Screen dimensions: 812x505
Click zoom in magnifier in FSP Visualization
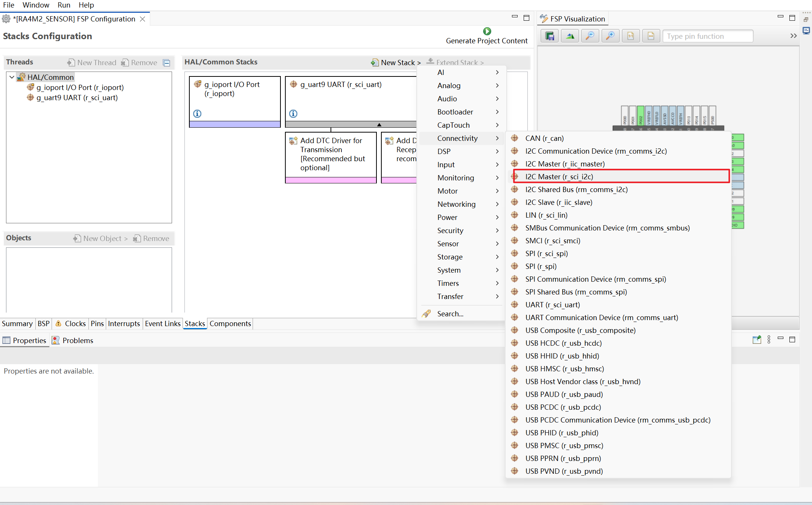pyautogui.click(x=610, y=36)
